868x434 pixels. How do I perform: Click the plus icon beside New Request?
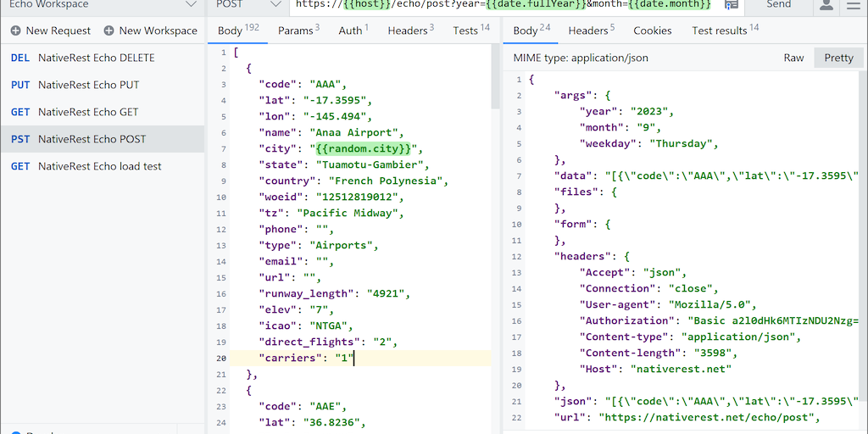click(x=16, y=31)
